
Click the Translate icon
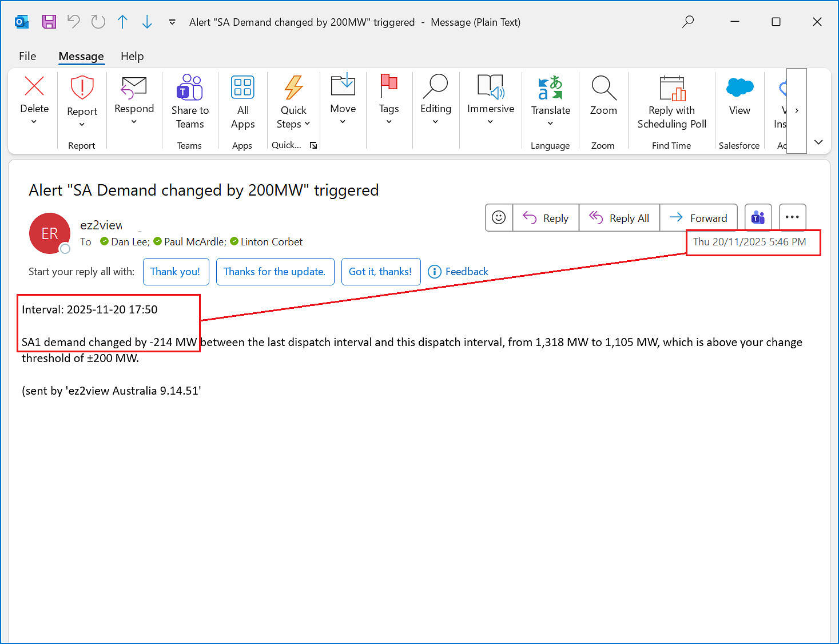(x=550, y=88)
